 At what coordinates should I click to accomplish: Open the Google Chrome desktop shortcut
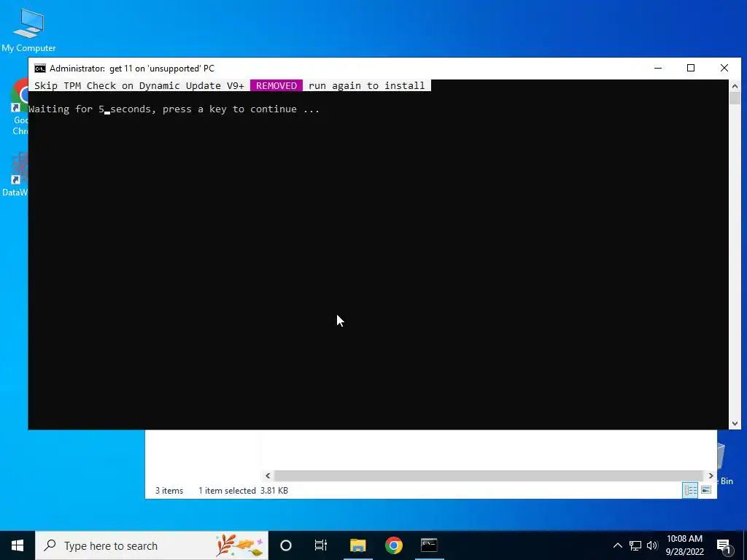point(19,107)
